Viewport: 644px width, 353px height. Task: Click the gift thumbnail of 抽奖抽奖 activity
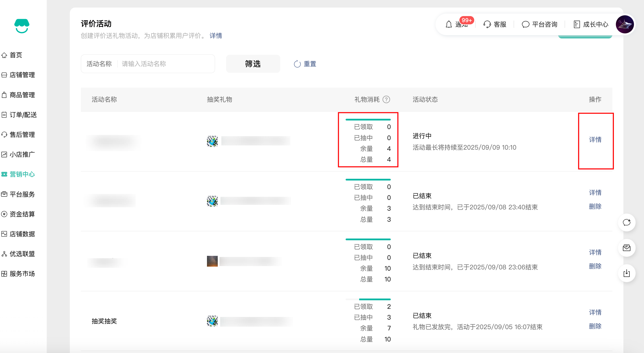[x=212, y=321]
